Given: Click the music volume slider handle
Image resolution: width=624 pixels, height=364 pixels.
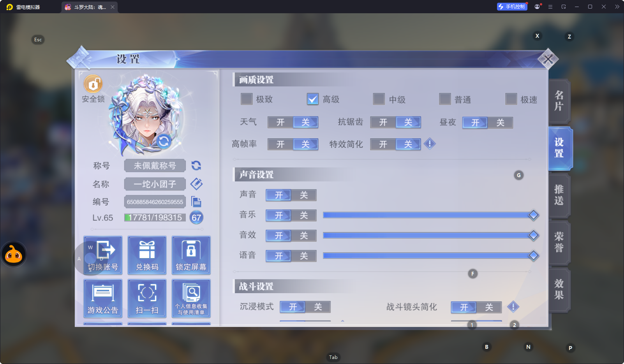Looking at the screenshot, I should [x=533, y=215].
